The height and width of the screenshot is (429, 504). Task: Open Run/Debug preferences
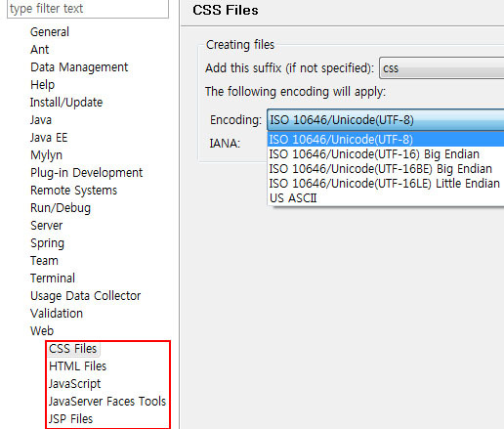coord(61,208)
